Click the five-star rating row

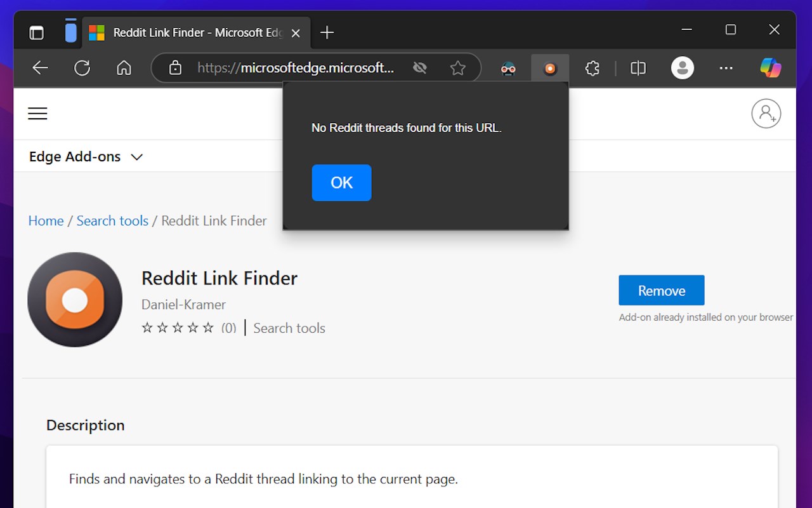[178, 328]
